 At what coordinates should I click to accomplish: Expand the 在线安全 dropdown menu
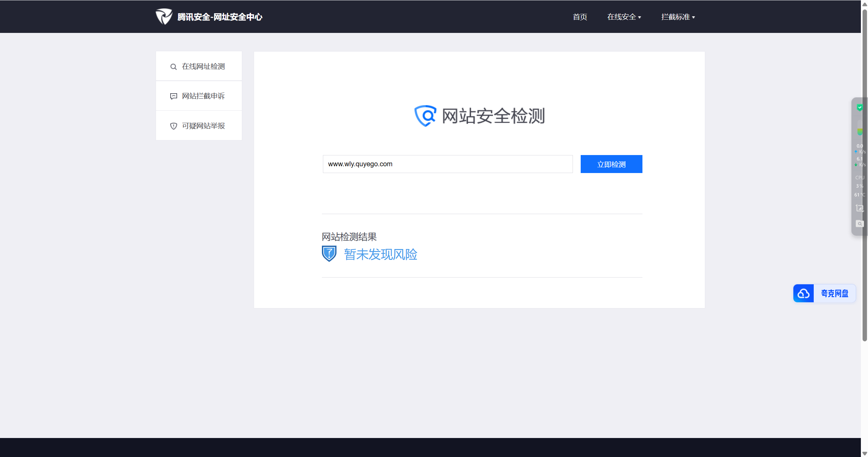click(x=624, y=17)
